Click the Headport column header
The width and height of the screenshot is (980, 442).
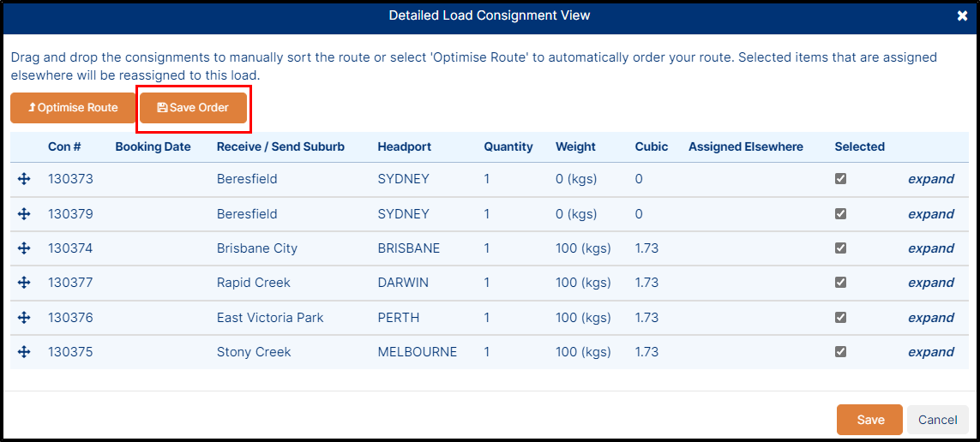[405, 146]
